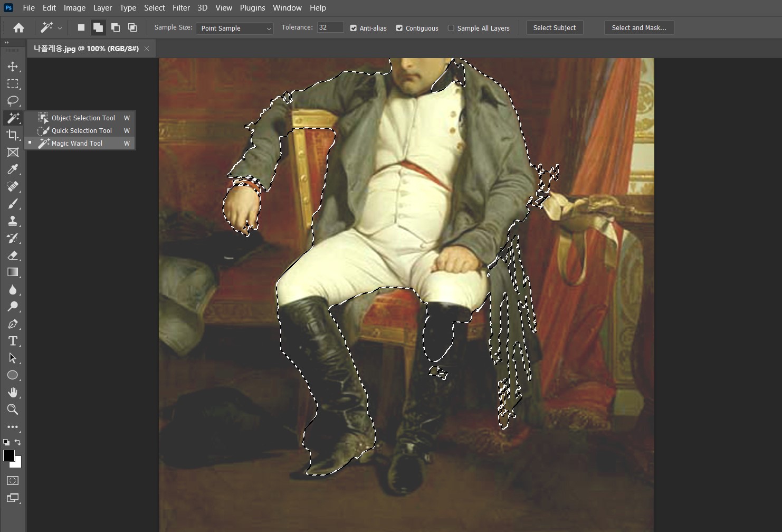Screen dimensions: 782x532
Task: Reset default foreground and background colors
Action: tap(6, 442)
